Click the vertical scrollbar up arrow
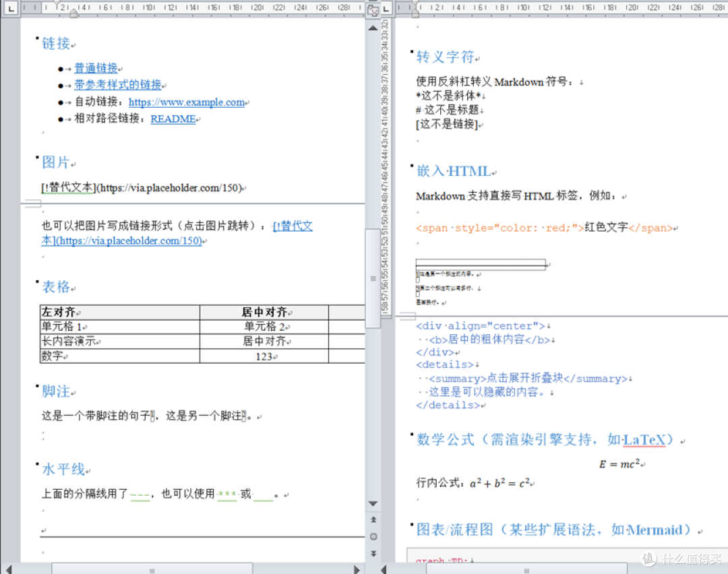The height and width of the screenshot is (574, 728). [373, 28]
